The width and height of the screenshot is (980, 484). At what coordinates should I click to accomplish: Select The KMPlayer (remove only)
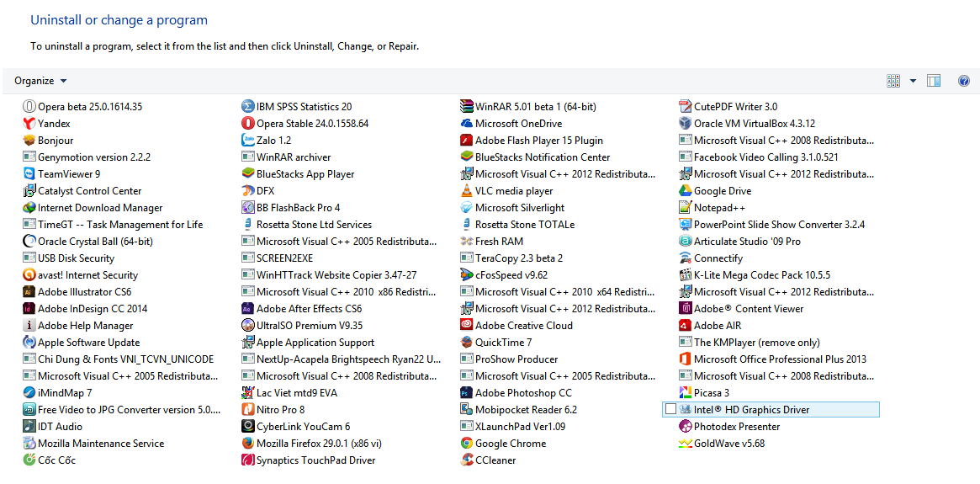pos(750,343)
